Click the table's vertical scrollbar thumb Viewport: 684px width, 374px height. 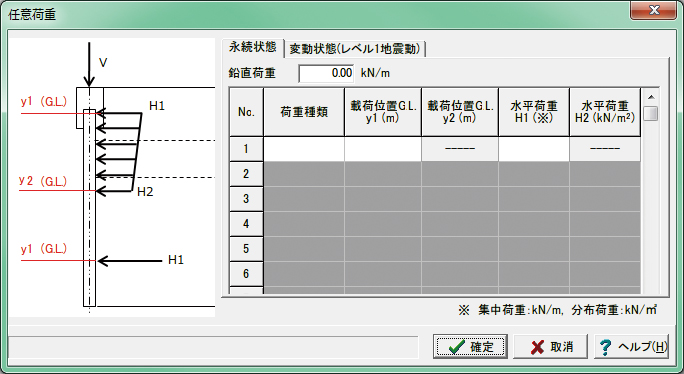coord(651,113)
